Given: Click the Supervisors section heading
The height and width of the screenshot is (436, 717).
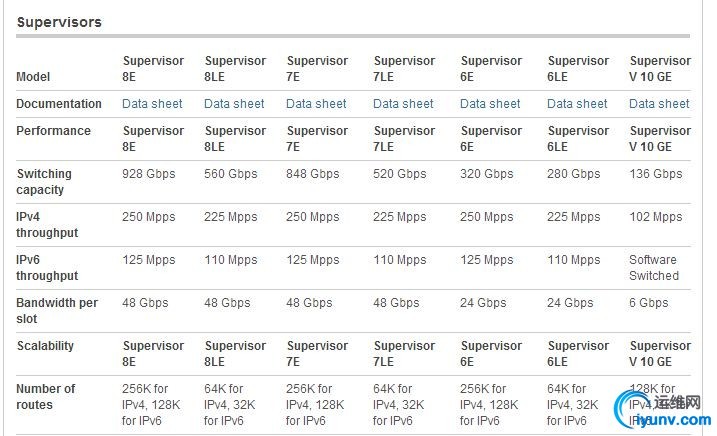Looking at the screenshot, I should pos(59,22).
